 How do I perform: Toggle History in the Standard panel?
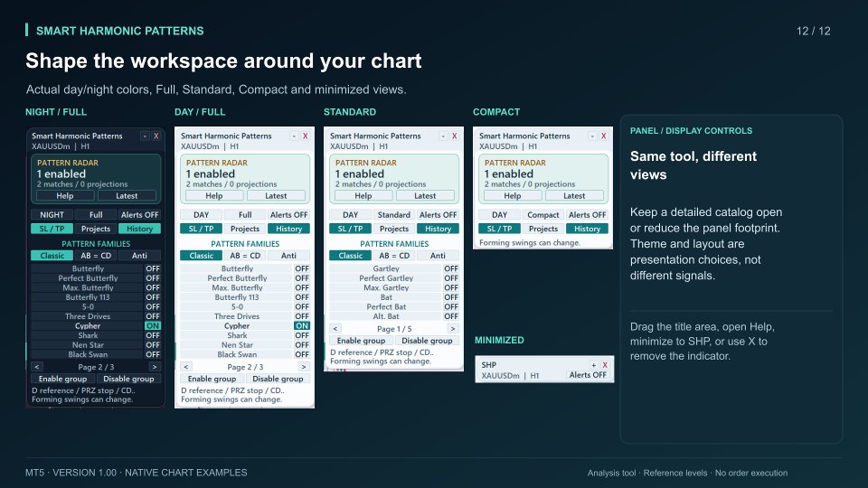pos(438,229)
